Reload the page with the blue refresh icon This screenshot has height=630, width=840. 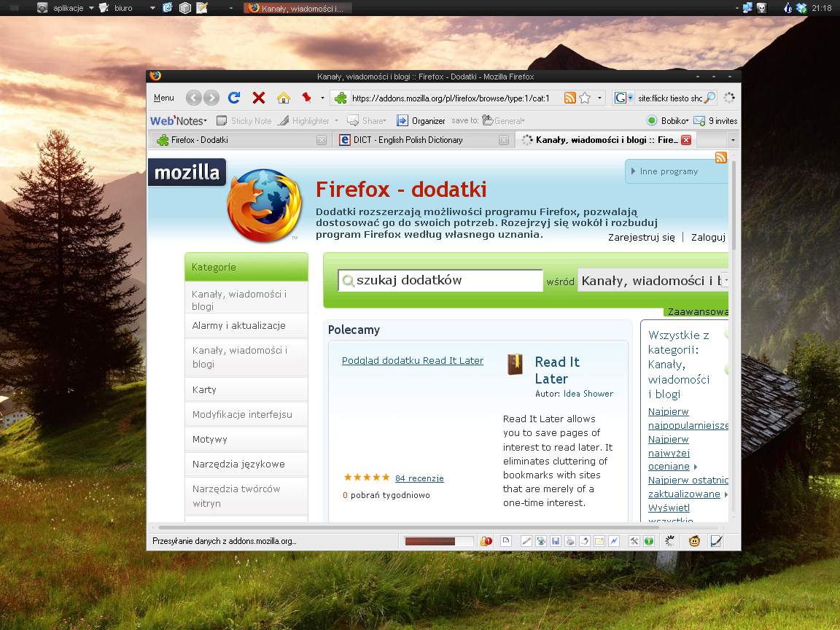coord(233,98)
